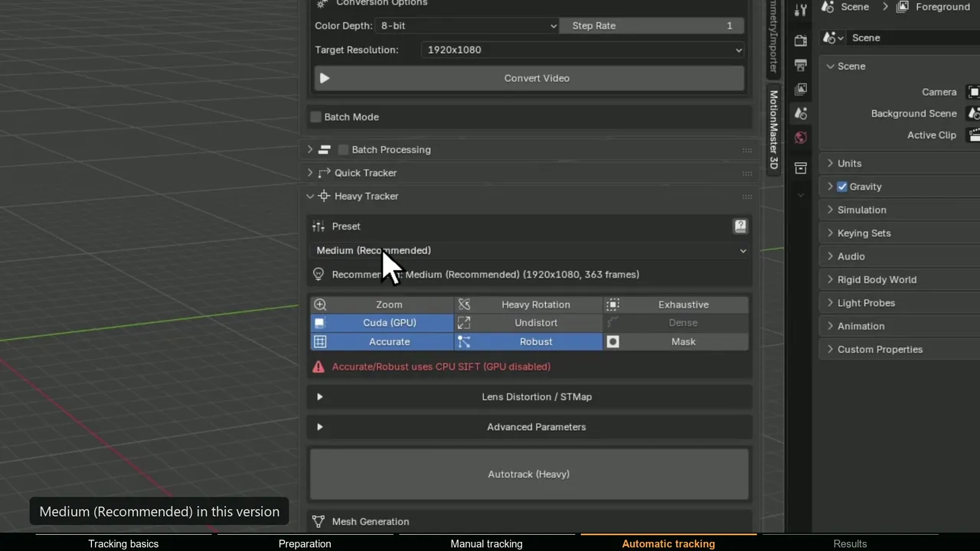
Task: Jump to the Manual tracking chapter
Action: 486,544
